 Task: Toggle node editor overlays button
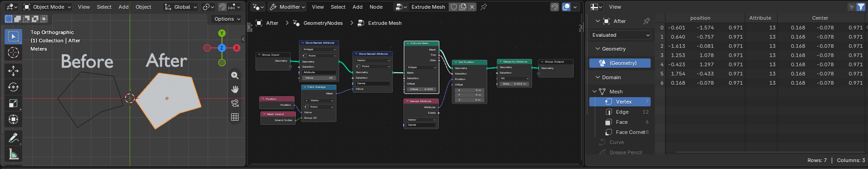566,7
